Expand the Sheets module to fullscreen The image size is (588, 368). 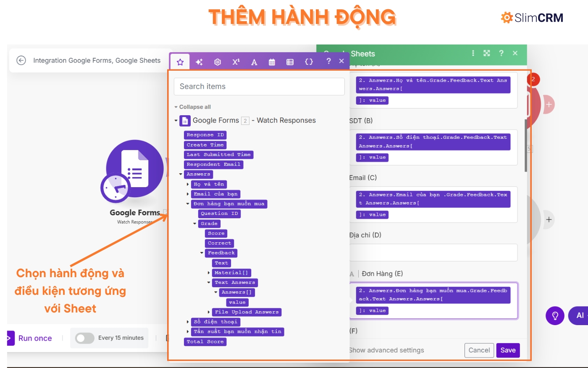click(487, 53)
